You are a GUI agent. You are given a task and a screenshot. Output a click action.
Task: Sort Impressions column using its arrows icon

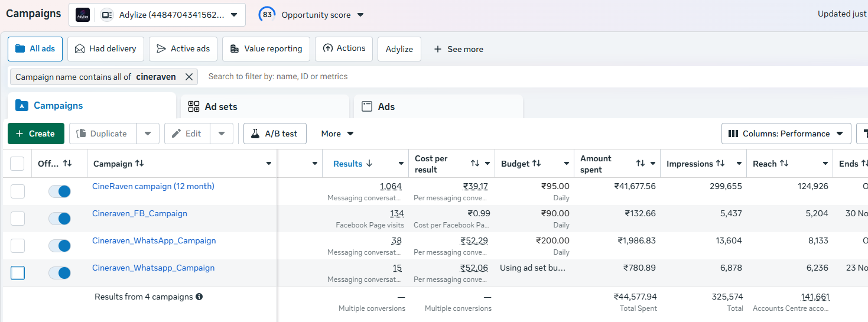tap(720, 164)
